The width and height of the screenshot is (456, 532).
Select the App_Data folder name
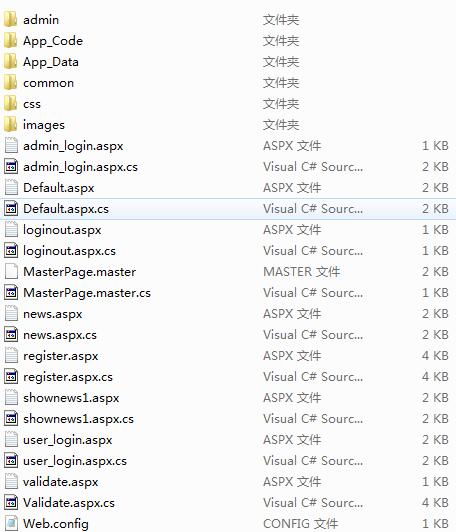point(51,62)
